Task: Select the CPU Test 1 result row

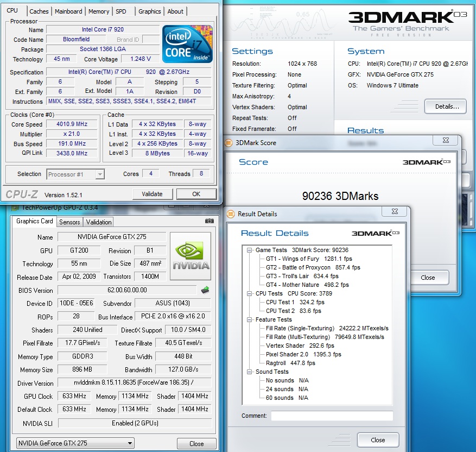Action: coord(295,302)
